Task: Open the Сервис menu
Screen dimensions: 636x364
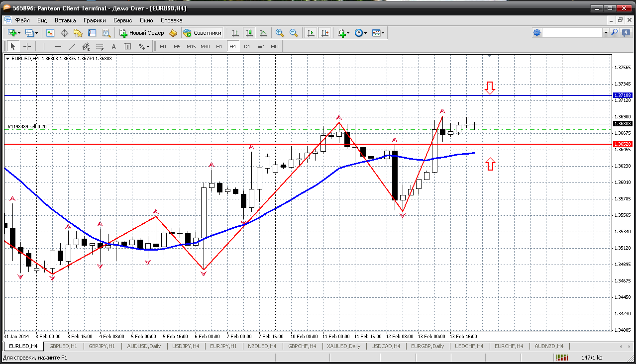Action: click(122, 20)
